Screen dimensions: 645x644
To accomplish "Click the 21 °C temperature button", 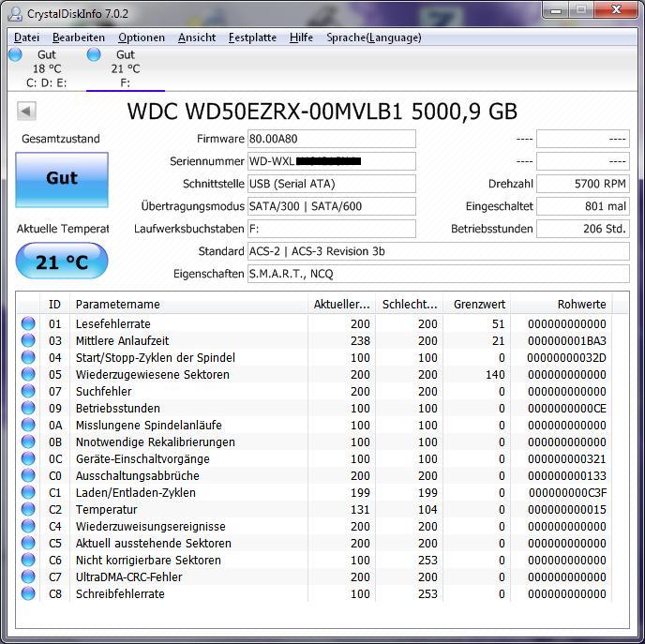I will pyautogui.click(x=62, y=261).
